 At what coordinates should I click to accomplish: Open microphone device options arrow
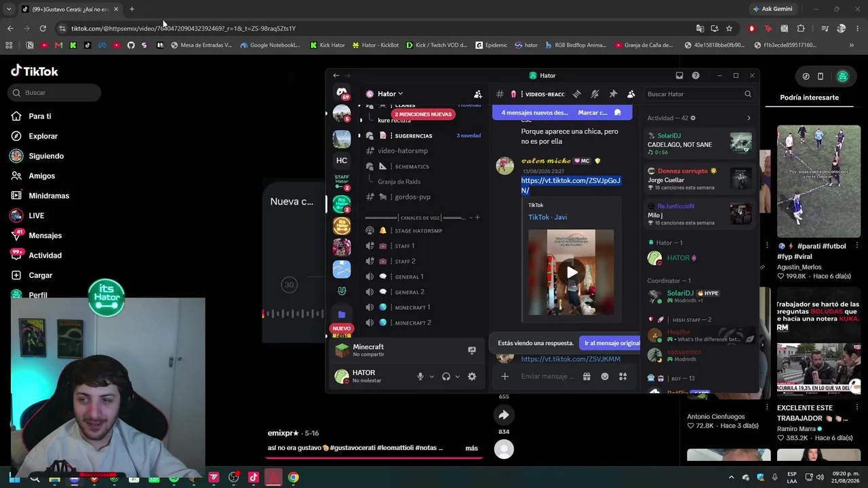tap(431, 377)
